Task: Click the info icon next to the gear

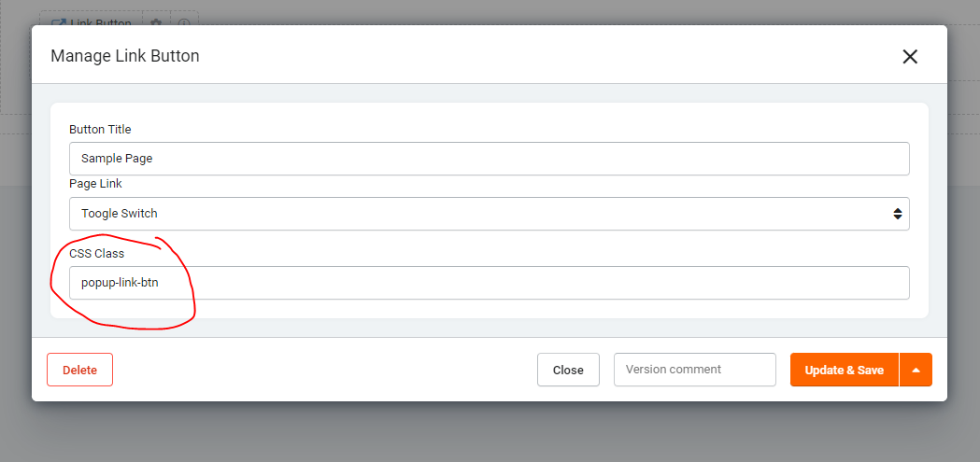Action: [x=184, y=22]
